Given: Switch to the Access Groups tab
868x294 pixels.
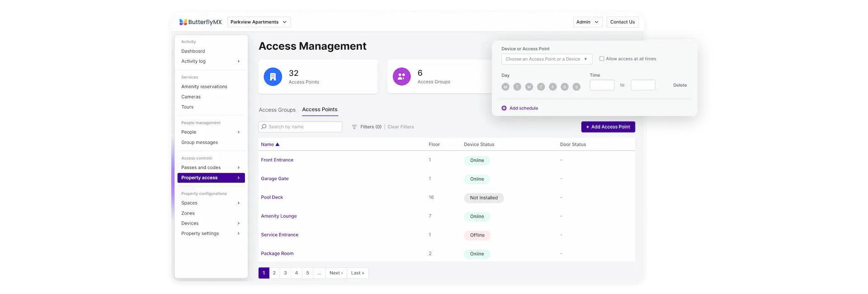Looking at the screenshot, I should tap(277, 110).
